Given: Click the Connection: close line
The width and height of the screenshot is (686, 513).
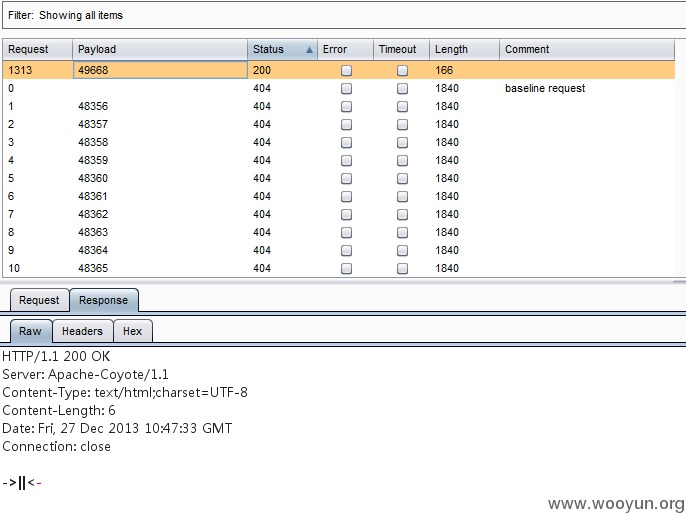Looking at the screenshot, I should pos(56,447).
